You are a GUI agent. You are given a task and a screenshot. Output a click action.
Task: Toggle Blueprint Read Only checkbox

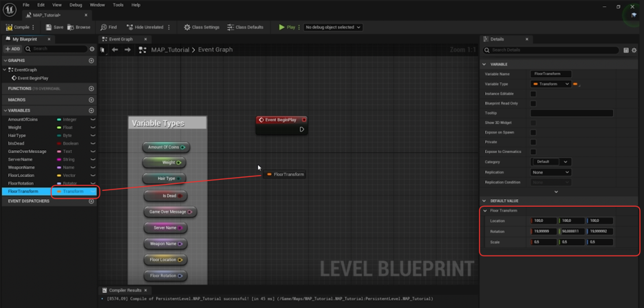pos(533,103)
